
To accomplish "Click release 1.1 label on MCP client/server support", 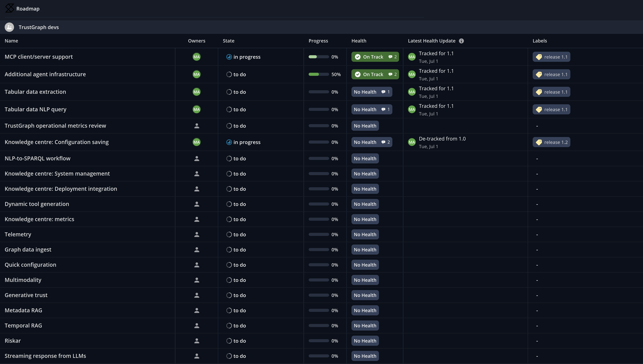I will [x=551, y=57].
